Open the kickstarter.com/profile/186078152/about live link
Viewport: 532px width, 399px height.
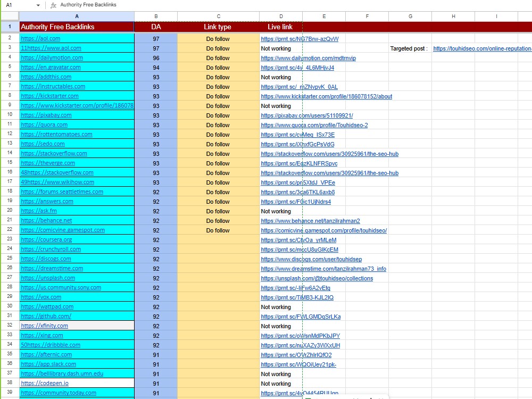[327, 96]
